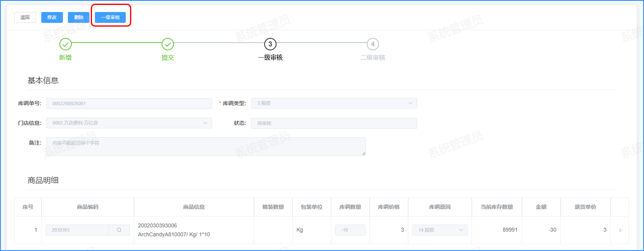This screenshot has height=251, width=644.
Task: Click the 商品信息 column header
Action: (x=194, y=207)
